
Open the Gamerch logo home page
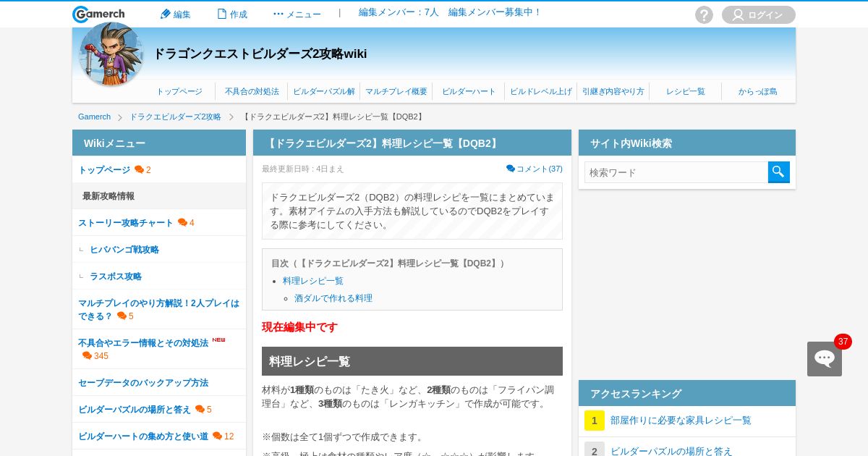(98, 14)
